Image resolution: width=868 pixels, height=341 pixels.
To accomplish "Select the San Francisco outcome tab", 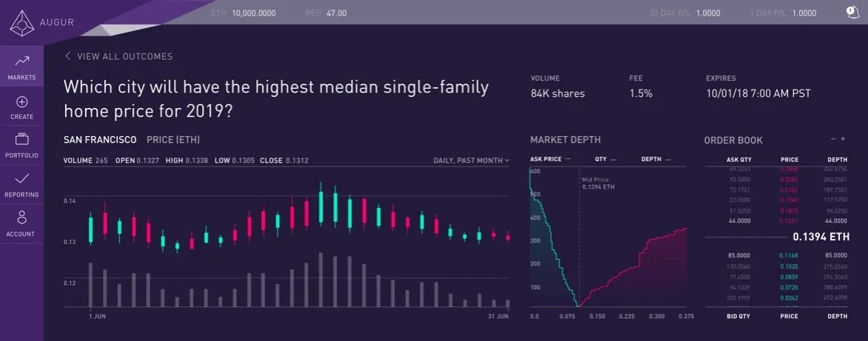I will pyautogui.click(x=100, y=140).
